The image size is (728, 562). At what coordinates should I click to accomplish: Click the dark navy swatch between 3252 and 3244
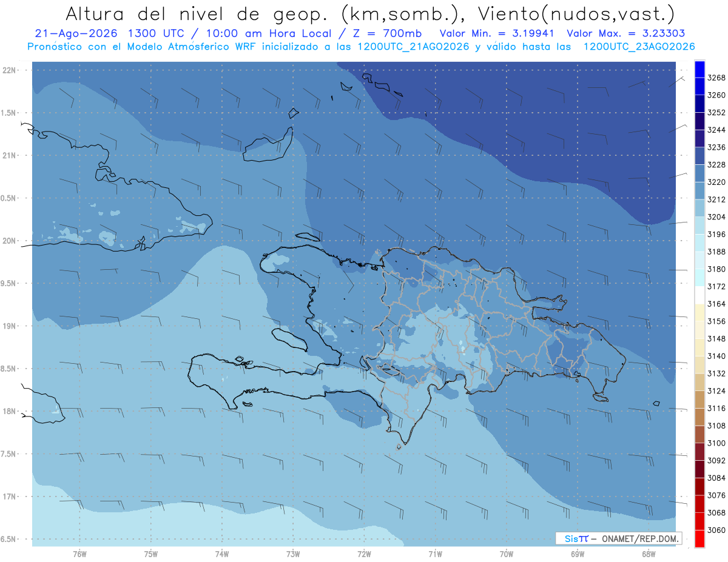point(699,121)
